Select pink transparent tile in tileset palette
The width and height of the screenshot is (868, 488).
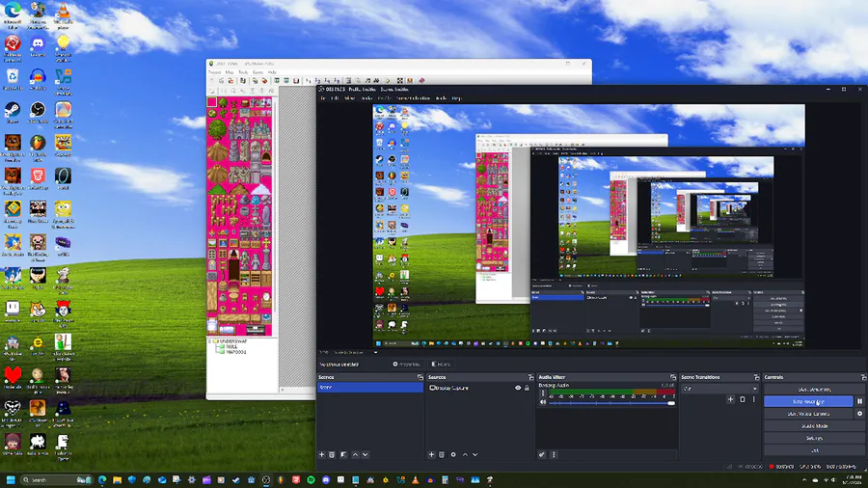(212, 102)
